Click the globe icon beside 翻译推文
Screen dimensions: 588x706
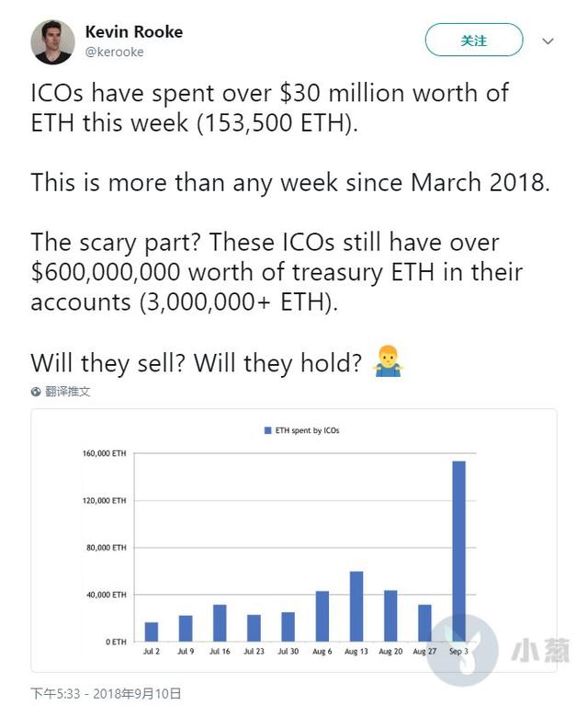coord(36,392)
